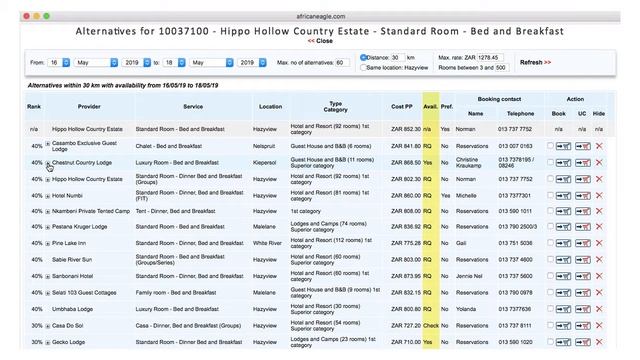Click Check availability cell for Casa Do Sol

431,326
